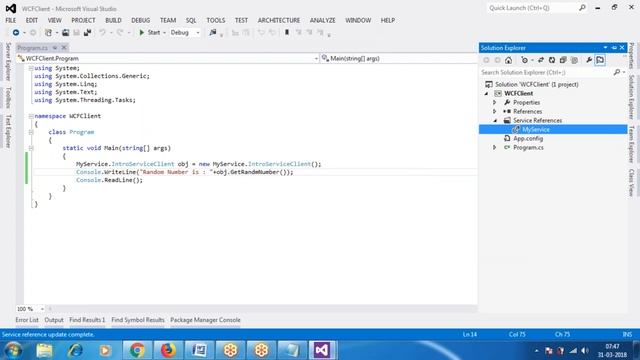Toggle auto-hide pin on Solution Explorer
This screenshot has height=360, width=640.
[x=614, y=48]
